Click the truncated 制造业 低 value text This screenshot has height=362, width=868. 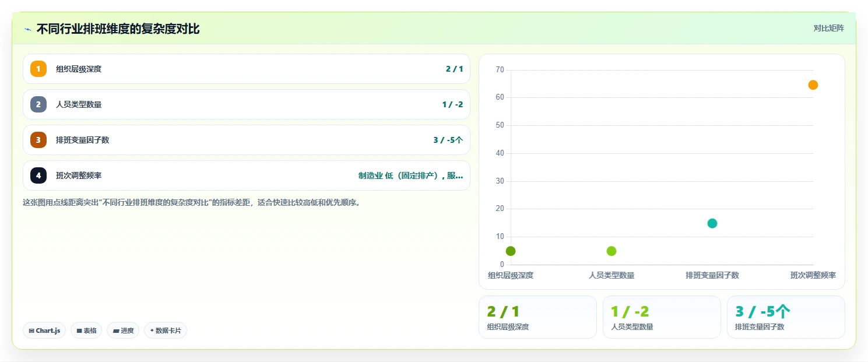tap(410, 175)
